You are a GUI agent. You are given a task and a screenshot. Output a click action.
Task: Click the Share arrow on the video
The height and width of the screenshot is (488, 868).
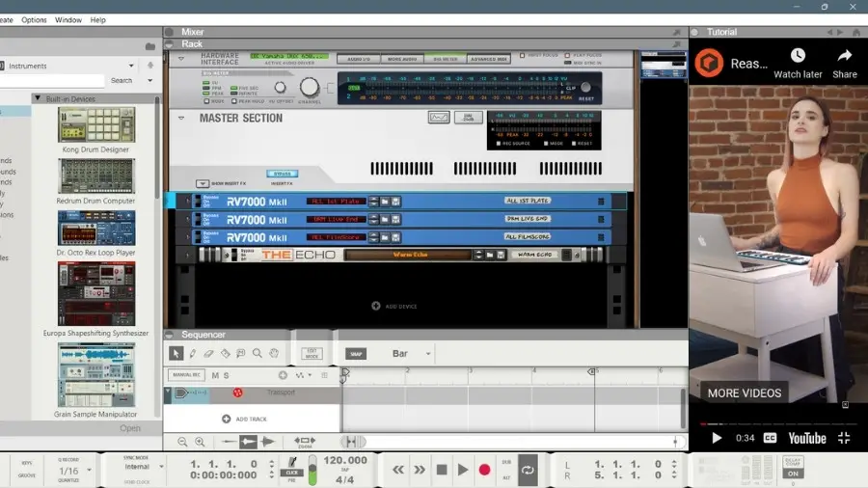pyautogui.click(x=845, y=55)
